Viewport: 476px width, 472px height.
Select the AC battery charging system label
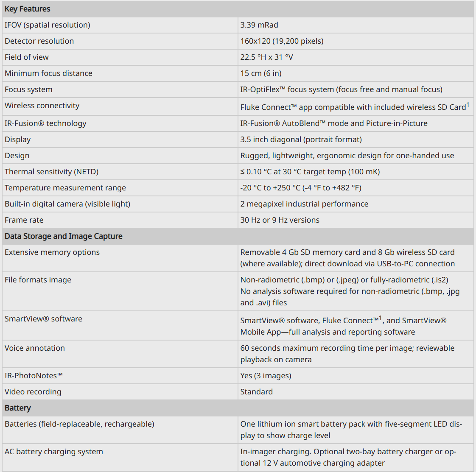pos(54,452)
